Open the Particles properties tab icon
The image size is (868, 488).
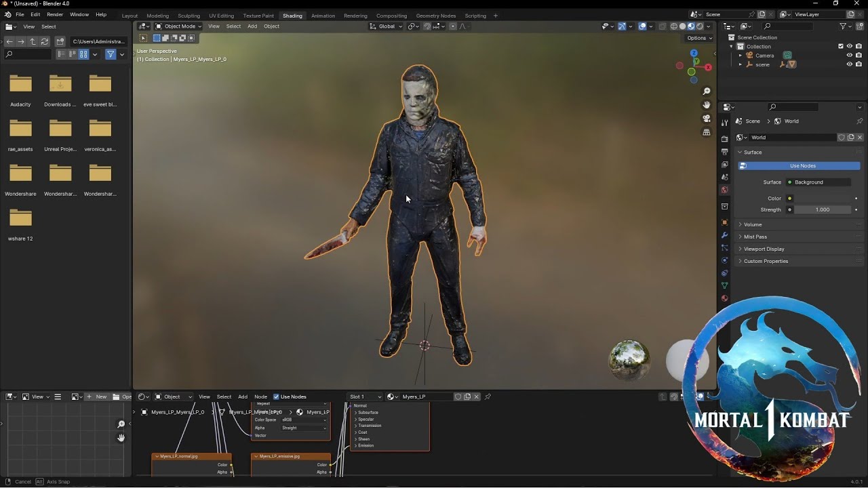(725, 248)
